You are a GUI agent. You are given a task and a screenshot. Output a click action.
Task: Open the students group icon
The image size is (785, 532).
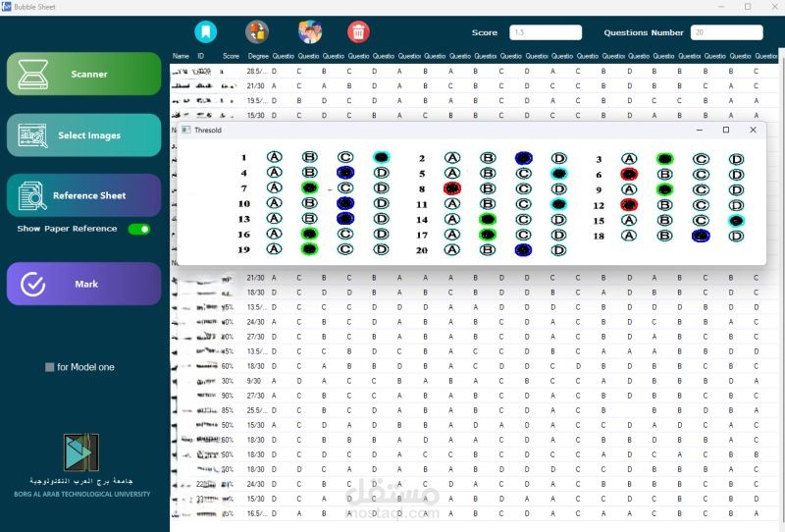pyautogui.click(x=310, y=32)
